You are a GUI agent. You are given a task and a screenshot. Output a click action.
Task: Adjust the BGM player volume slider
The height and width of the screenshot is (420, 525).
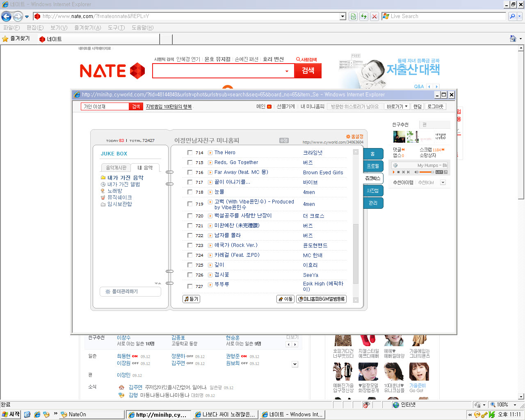pos(427,172)
